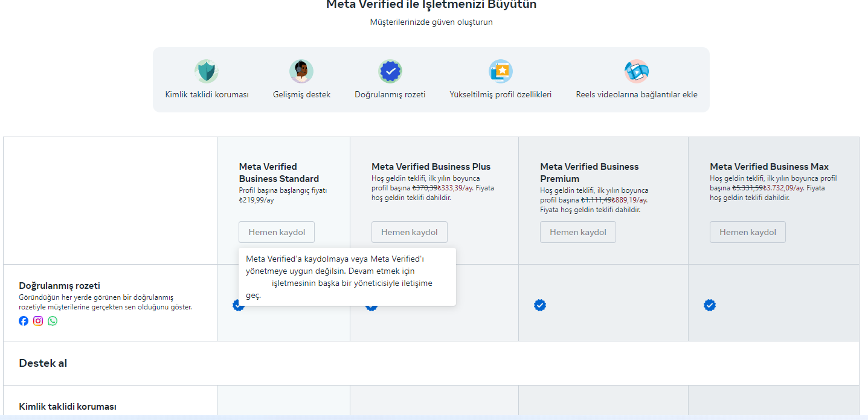The height and width of the screenshot is (420, 868).
Task: Click the verified checkmark in Business Max column
Action: (x=710, y=305)
